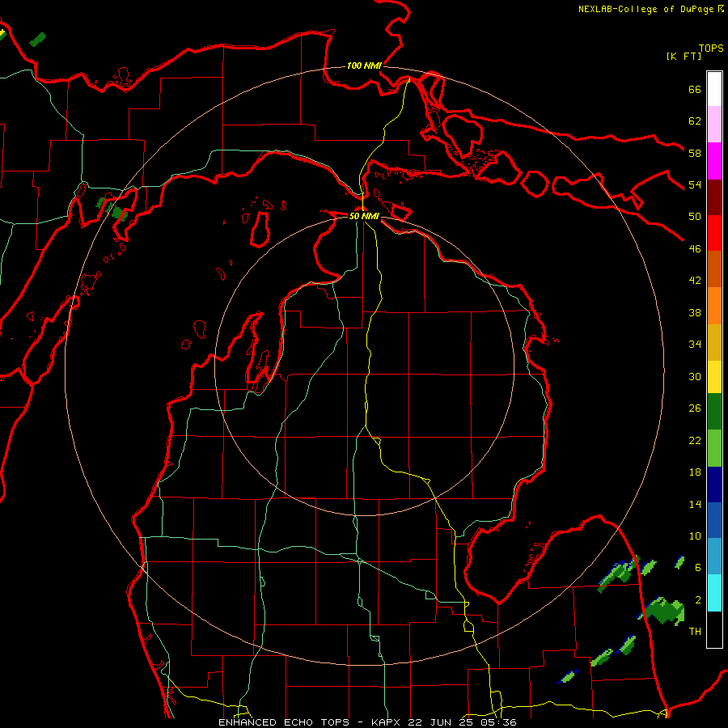This screenshot has height=728, width=728.
Task: Click the white swatch in the tops legend
Action: click(x=714, y=89)
